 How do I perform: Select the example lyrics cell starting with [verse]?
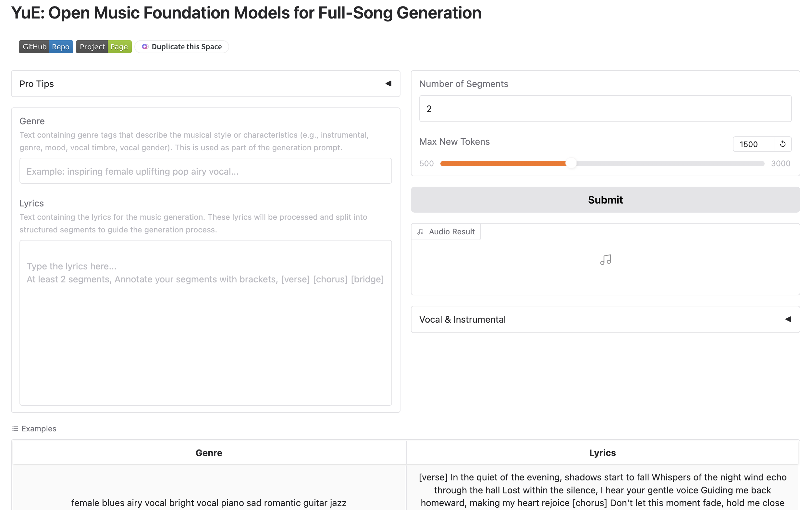[602, 490]
